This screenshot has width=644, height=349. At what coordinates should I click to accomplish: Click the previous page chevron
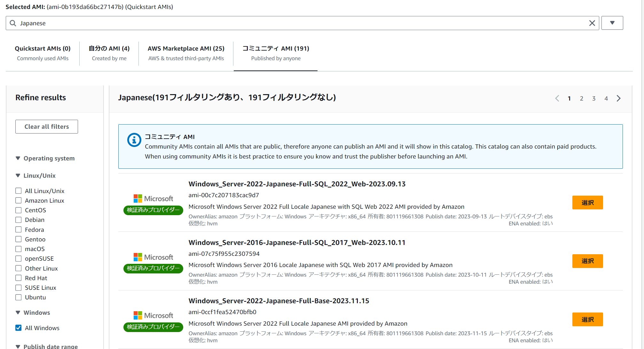pos(557,98)
